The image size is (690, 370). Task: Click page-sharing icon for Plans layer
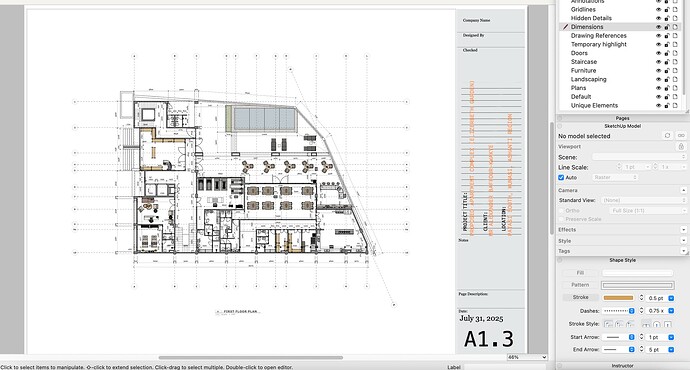(x=675, y=88)
